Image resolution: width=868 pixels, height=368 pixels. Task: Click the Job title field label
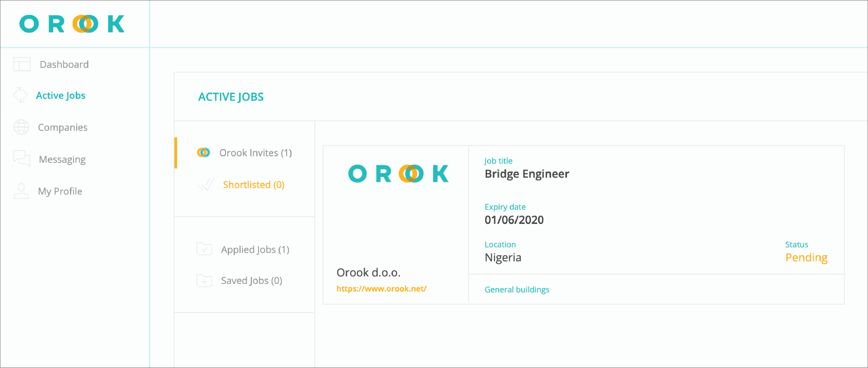[498, 161]
